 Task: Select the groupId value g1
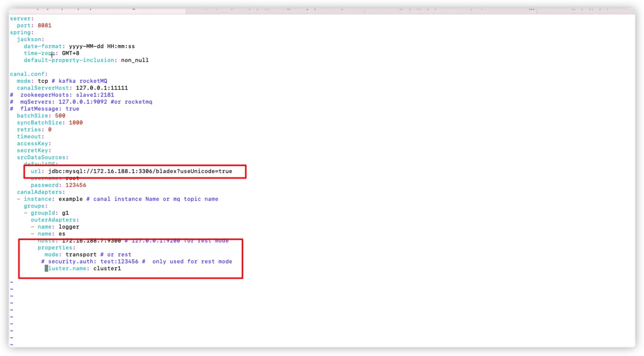point(65,213)
